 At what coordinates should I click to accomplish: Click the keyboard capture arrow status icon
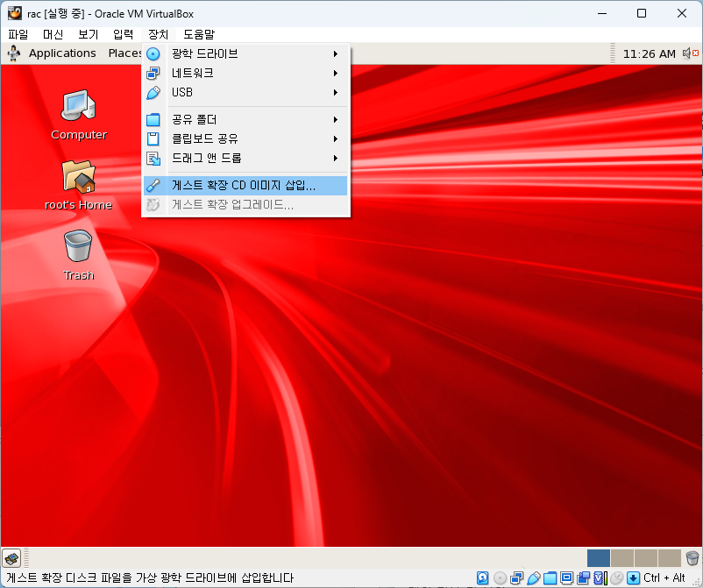coord(633,578)
